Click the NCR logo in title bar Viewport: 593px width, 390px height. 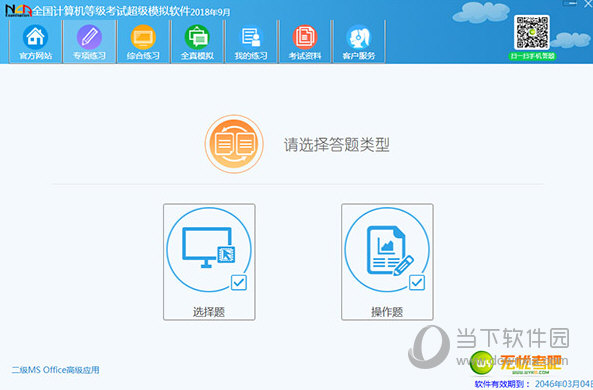18,10
